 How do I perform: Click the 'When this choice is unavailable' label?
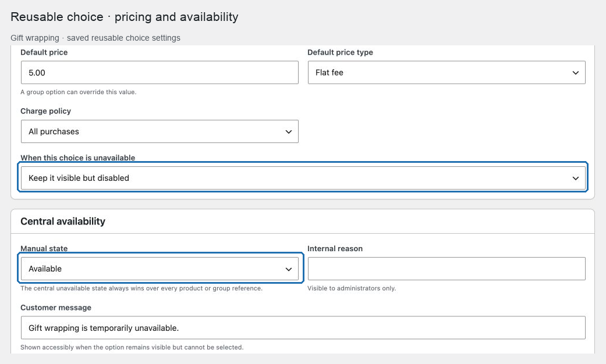pos(77,158)
